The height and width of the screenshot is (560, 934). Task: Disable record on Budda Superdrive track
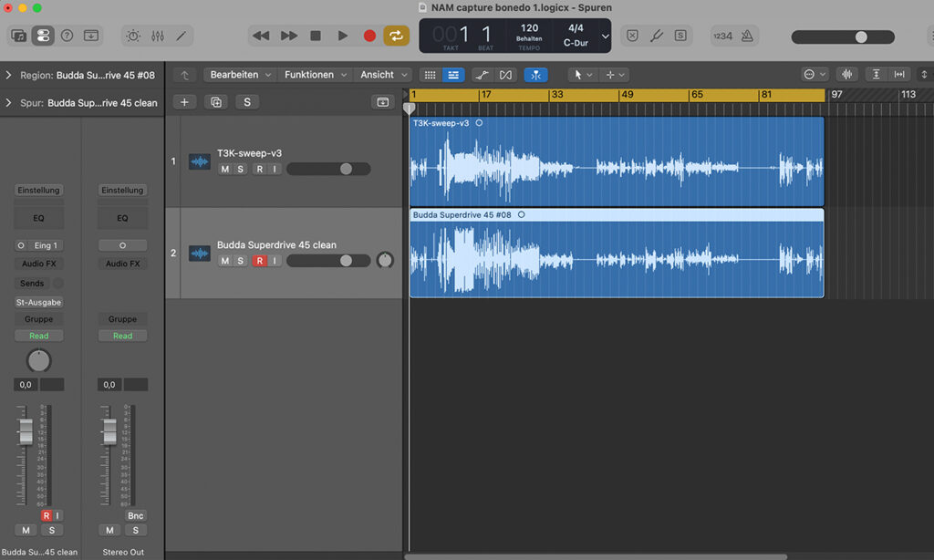[x=260, y=261]
